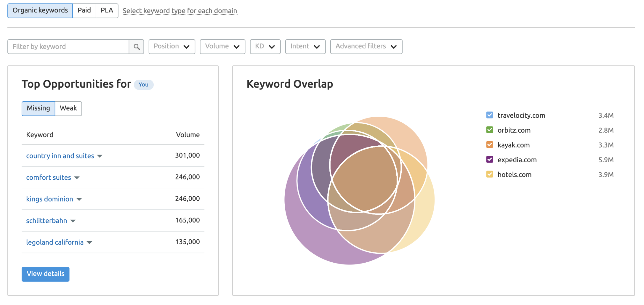Open the Advanced filters dropdown

pyautogui.click(x=366, y=47)
